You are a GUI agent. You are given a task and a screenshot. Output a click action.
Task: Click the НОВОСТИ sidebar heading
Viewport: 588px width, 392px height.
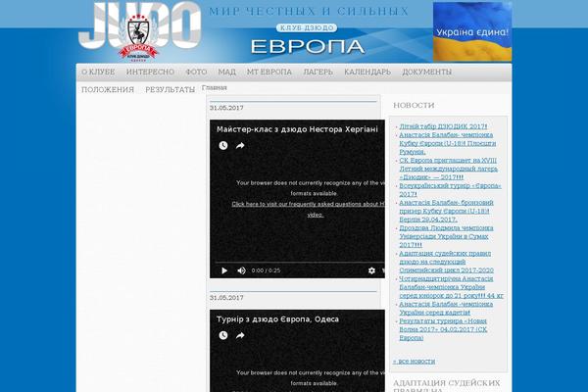[414, 106]
